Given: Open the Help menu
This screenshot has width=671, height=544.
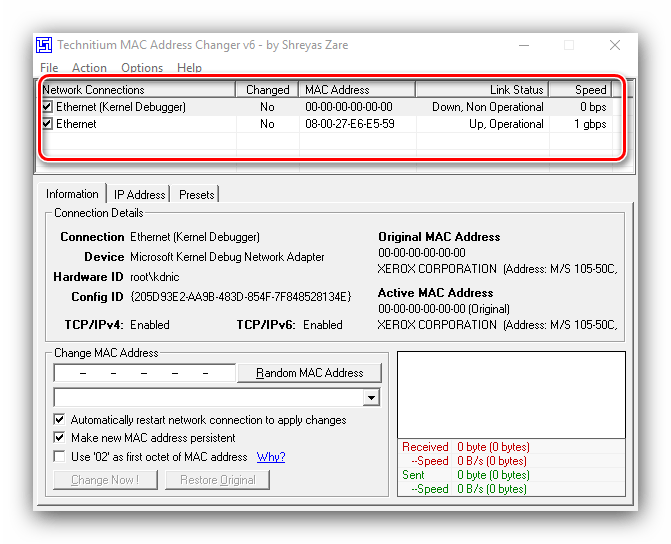Looking at the screenshot, I should [x=189, y=68].
